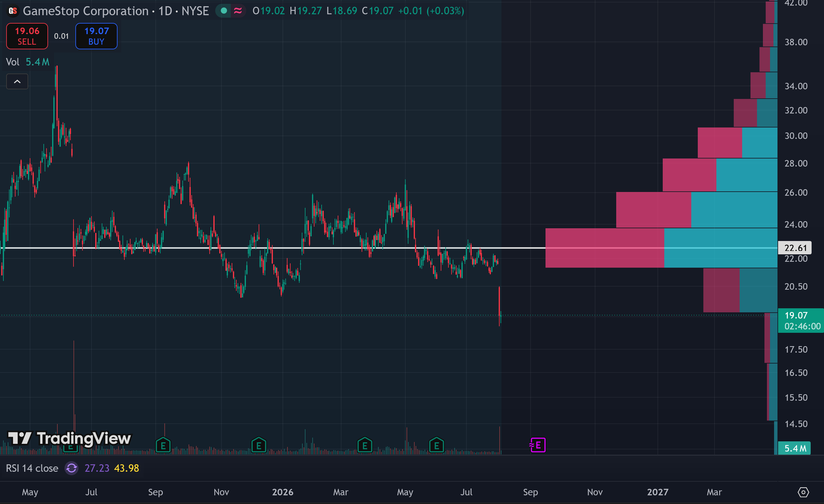Click the RSI value 43.98
This screenshot has width=824, height=504.
[x=127, y=468]
